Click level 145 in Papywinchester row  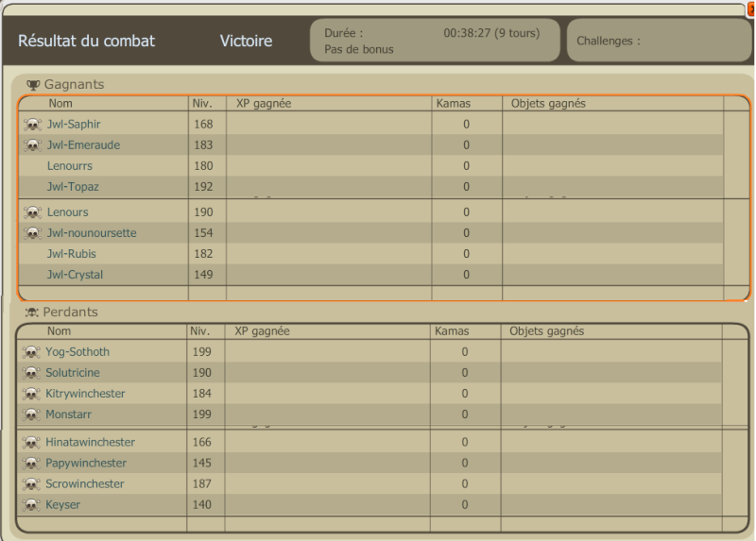pyautogui.click(x=202, y=463)
